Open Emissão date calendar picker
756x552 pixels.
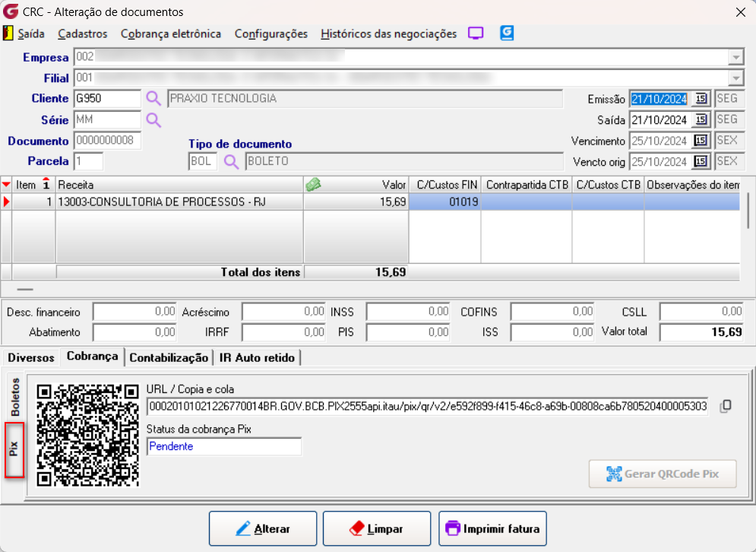tap(701, 98)
